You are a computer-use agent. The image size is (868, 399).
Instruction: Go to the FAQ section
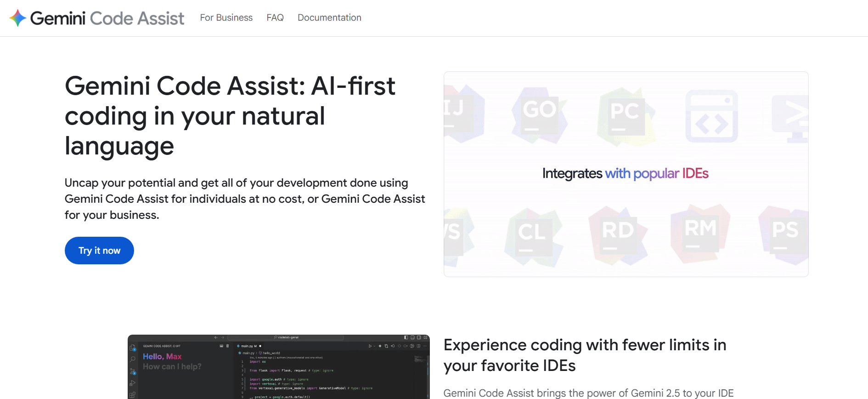(275, 17)
